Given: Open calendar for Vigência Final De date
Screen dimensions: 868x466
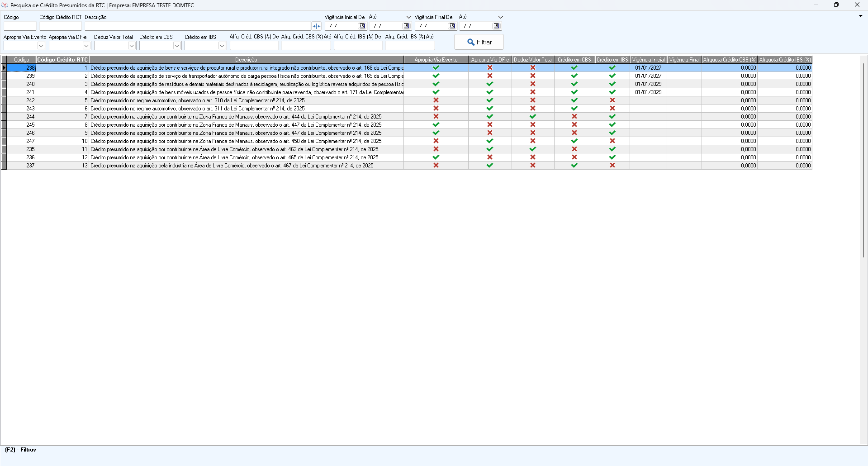Looking at the screenshot, I should [452, 26].
